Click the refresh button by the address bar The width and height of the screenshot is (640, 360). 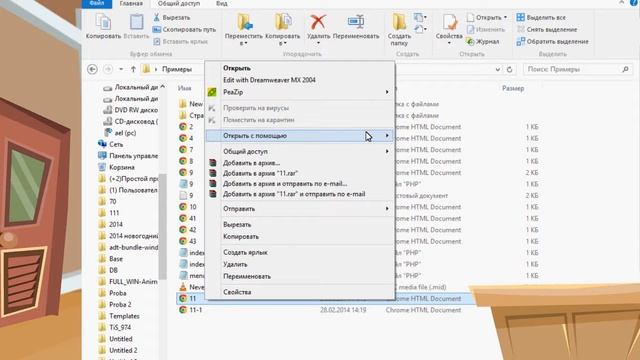(x=509, y=69)
